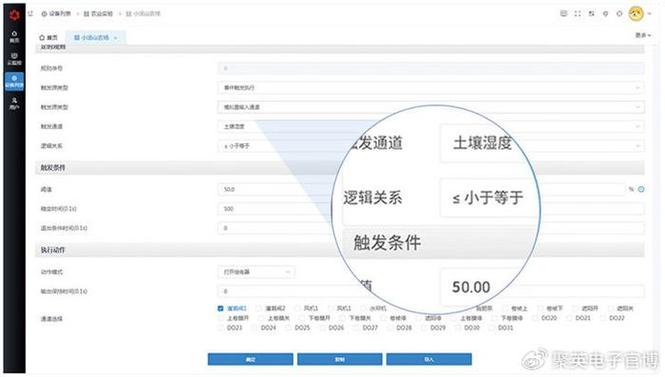Open the dropdown showing 模拟量输入通道
This screenshot has width=665, height=377.
tap(431, 107)
